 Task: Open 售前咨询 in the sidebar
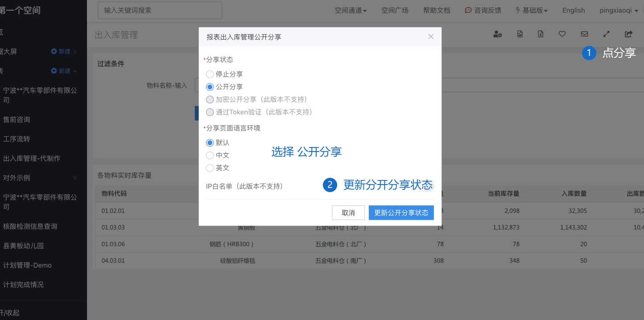coord(17,119)
